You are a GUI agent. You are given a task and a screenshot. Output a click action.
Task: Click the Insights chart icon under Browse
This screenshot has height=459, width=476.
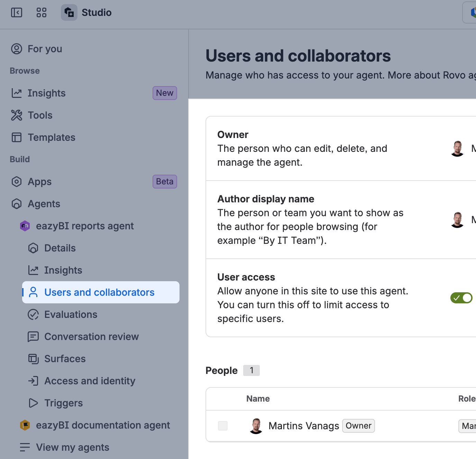point(17,93)
